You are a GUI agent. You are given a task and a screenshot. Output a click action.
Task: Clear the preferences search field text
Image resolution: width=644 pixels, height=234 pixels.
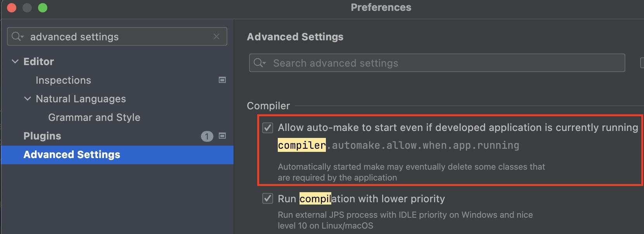tap(216, 36)
